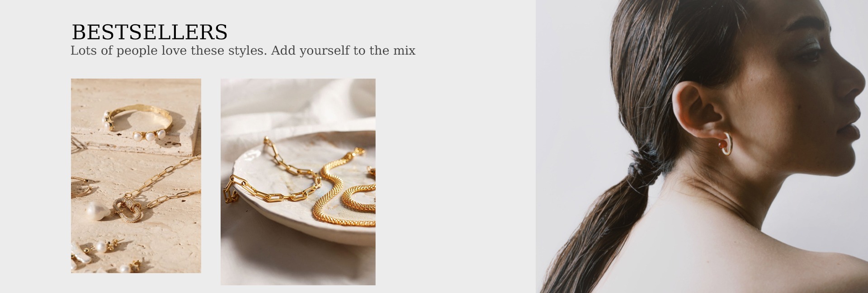This screenshot has height=293, width=868.
Task: Click the word 'mix' in the subtitle
Action: [x=404, y=51]
